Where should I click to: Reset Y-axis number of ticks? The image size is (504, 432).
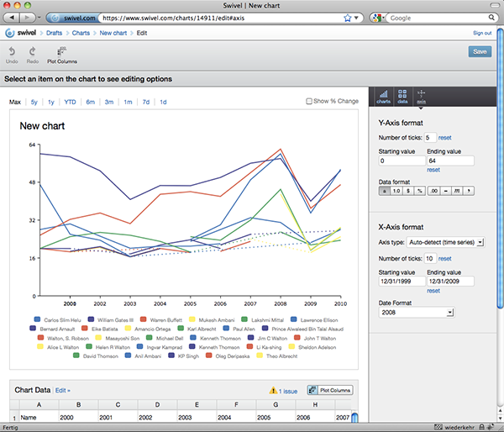point(445,138)
